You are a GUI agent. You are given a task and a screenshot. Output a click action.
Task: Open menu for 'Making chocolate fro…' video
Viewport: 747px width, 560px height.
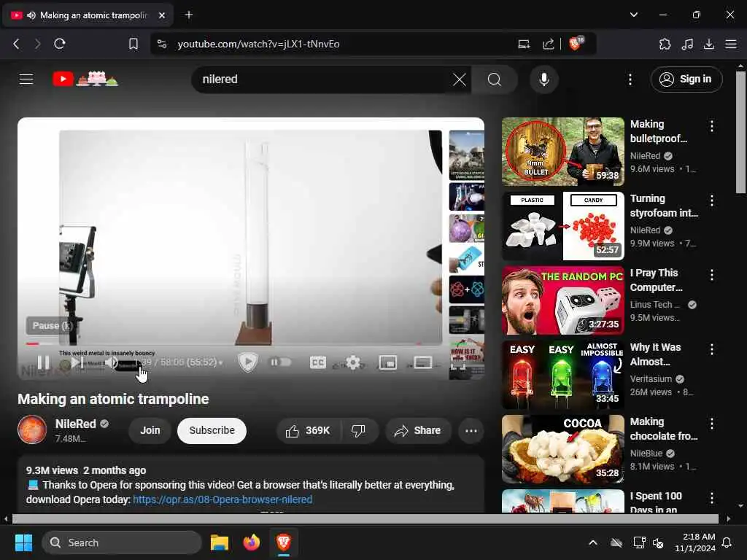tap(712, 424)
